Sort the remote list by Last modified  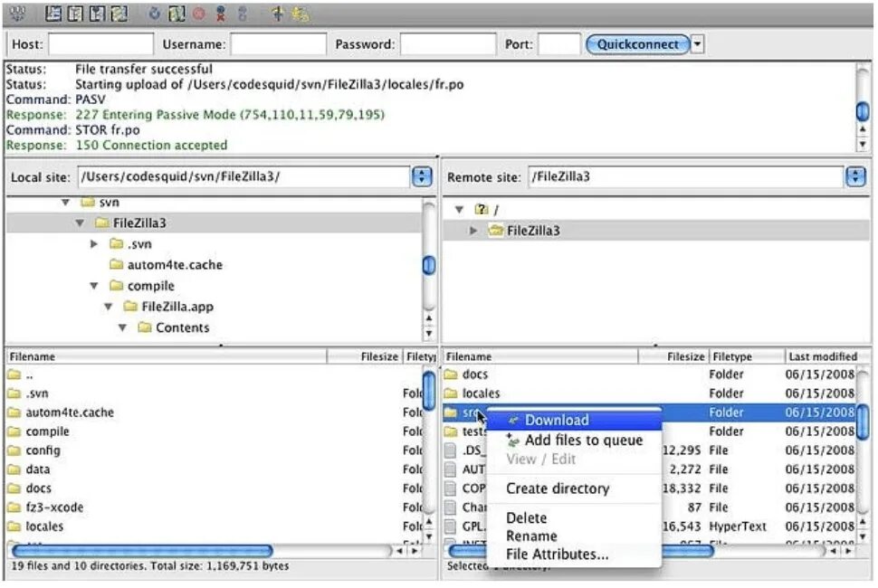[827, 356]
